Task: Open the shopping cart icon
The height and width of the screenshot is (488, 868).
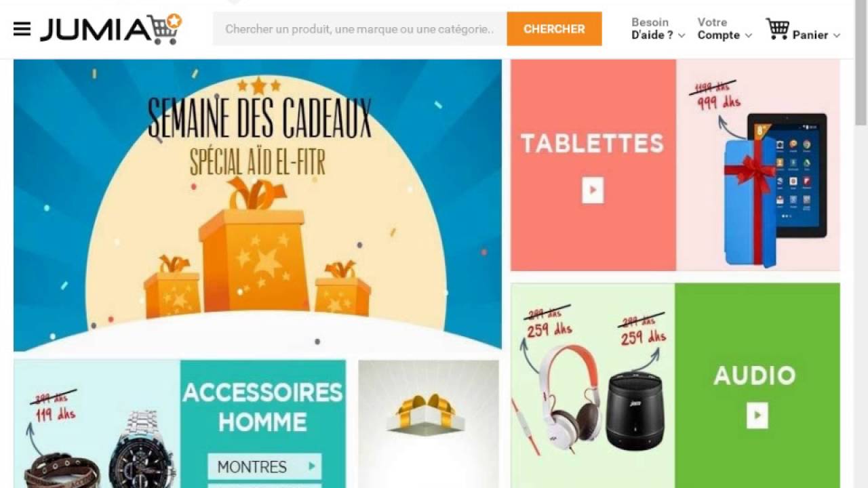Action: [x=778, y=29]
